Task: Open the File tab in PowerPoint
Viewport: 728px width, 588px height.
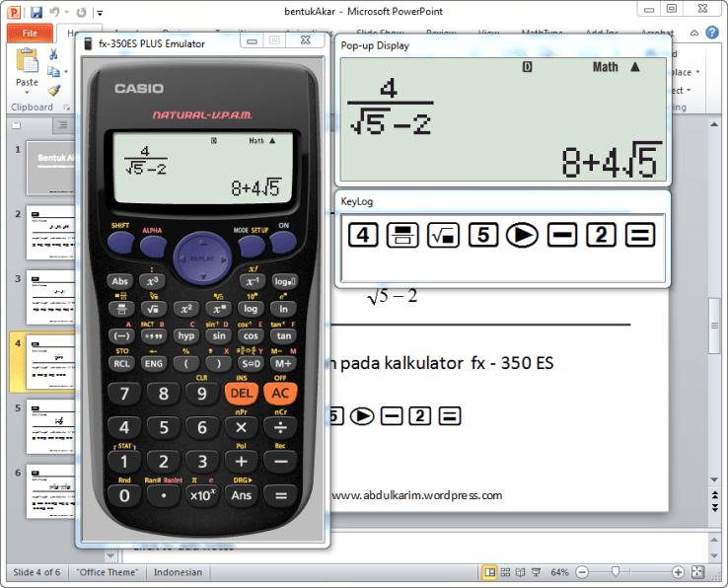Action: [x=30, y=33]
